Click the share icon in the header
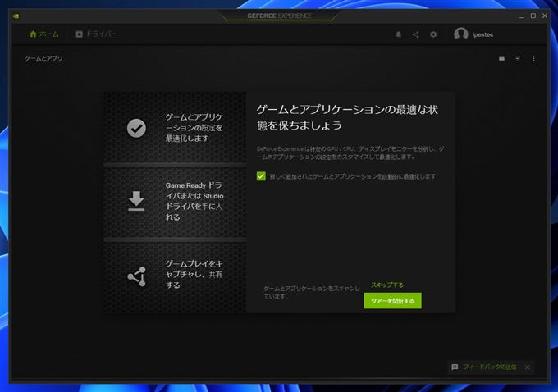The image size is (558, 392). coord(416,34)
